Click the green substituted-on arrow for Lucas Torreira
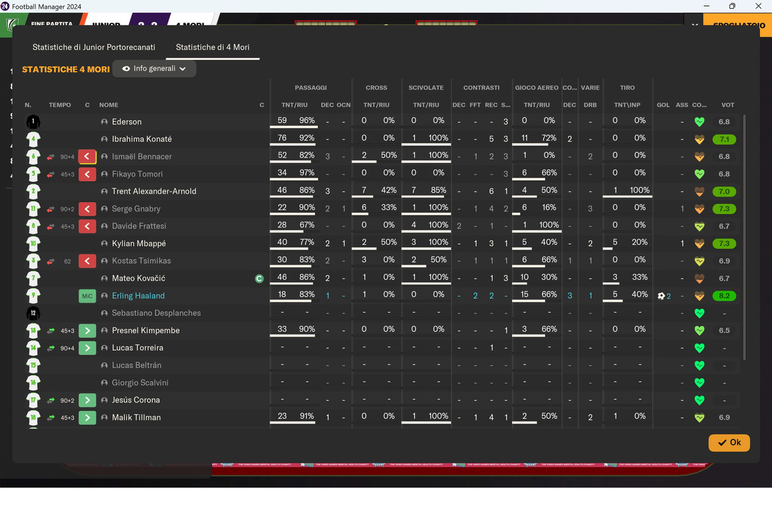The height and width of the screenshot is (532, 772). point(87,348)
